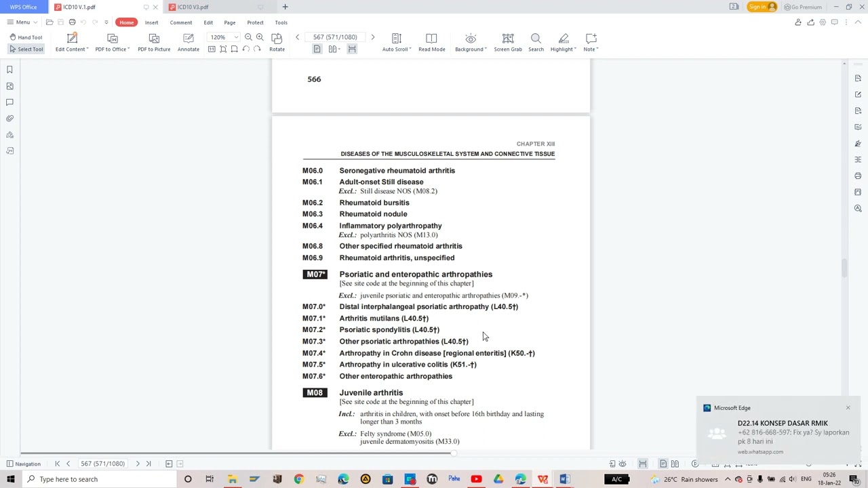Open Edit Content tool

pos(72,43)
